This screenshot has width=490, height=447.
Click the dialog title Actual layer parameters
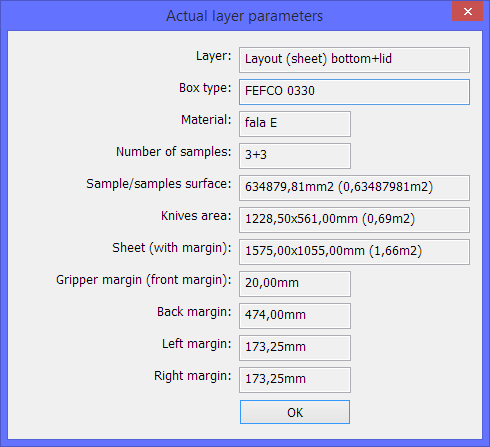click(244, 16)
